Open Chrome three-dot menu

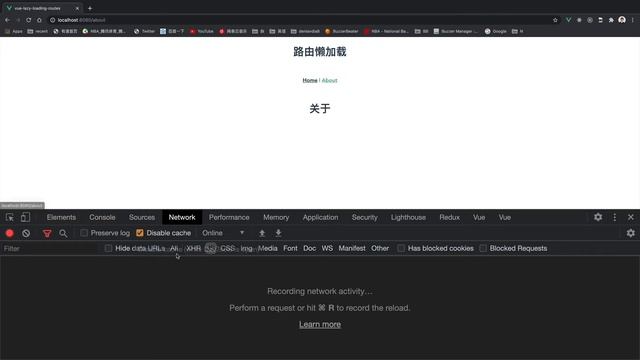[x=633, y=20]
